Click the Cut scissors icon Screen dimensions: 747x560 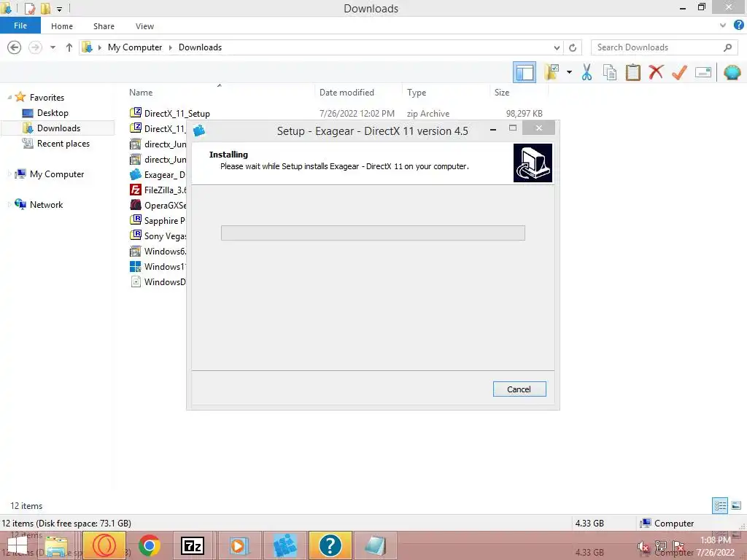[587, 72]
